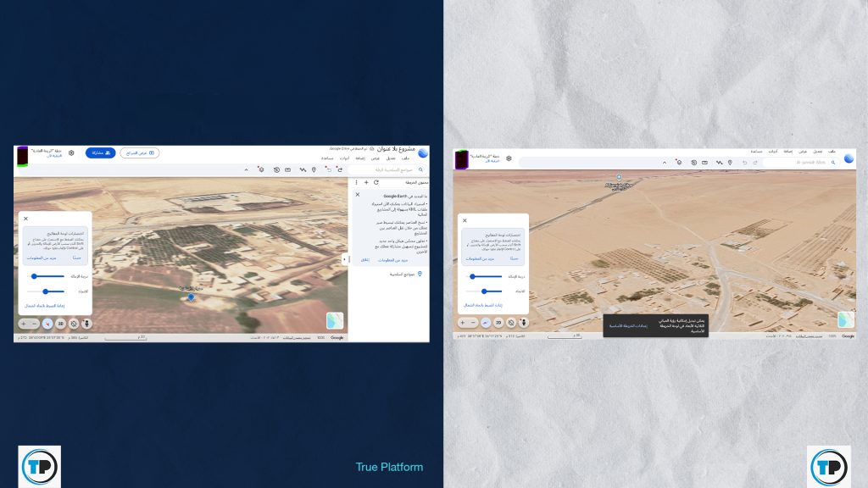Open the إضافة menu in left window
Screen dimensions: 868x488
[x=360, y=158]
